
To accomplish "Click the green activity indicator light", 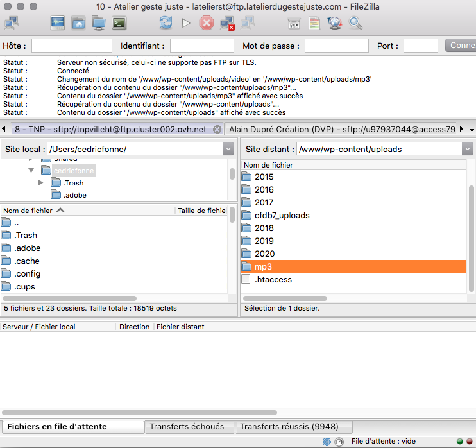I will point(460,442).
